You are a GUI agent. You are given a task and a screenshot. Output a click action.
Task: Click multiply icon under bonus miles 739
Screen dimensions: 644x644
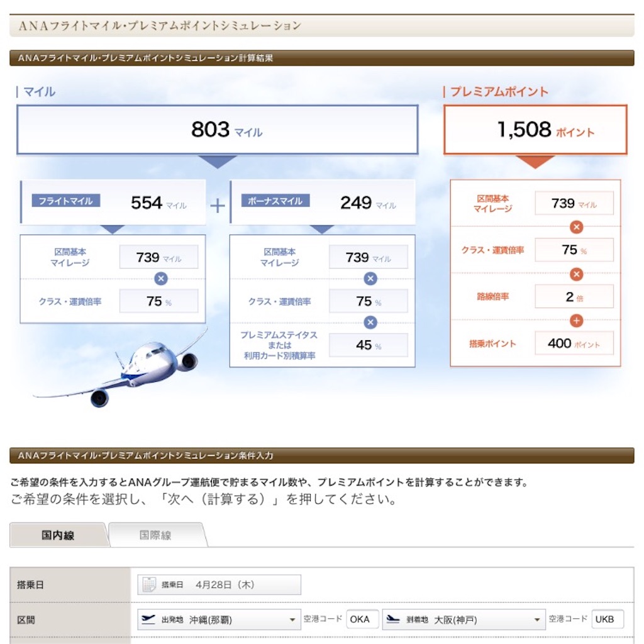click(x=370, y=279)
